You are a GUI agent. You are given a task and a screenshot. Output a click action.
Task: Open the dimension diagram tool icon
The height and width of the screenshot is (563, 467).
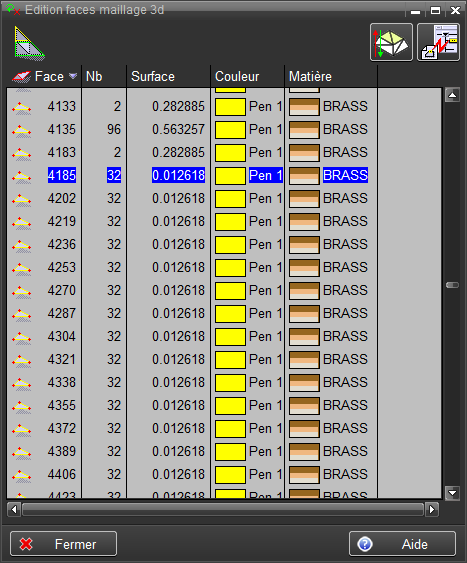[x=438, y=42]
